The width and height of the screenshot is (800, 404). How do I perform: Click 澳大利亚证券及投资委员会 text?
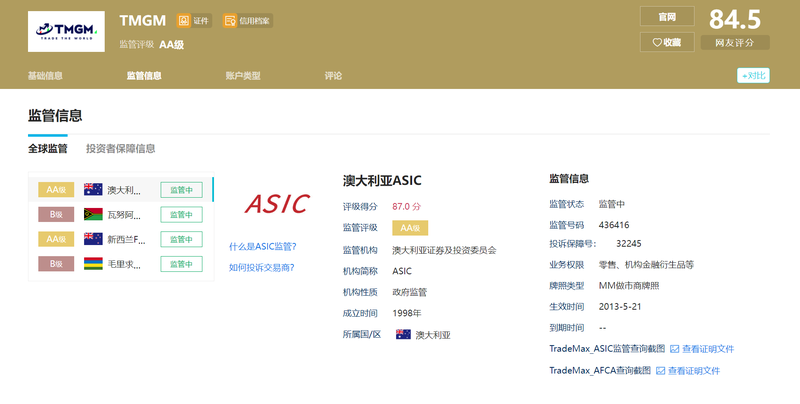coord(444,250)
